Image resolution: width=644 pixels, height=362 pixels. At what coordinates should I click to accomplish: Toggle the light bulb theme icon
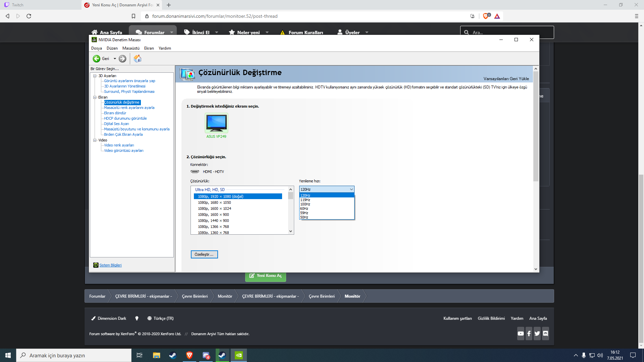pyautogui.click(x=137, y=318)
